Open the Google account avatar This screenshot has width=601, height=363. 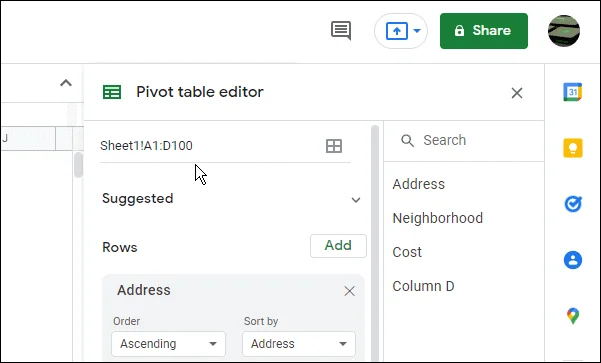tap(563, 31)
